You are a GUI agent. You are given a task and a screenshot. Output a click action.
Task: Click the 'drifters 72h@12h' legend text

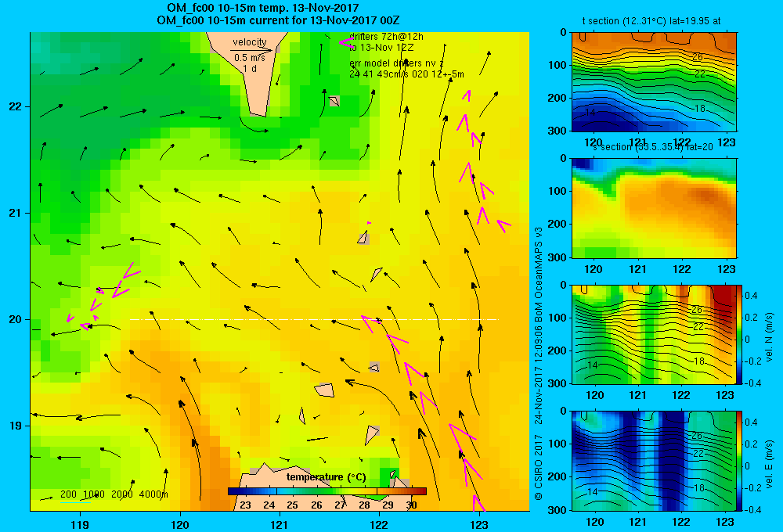click(386, 37)
